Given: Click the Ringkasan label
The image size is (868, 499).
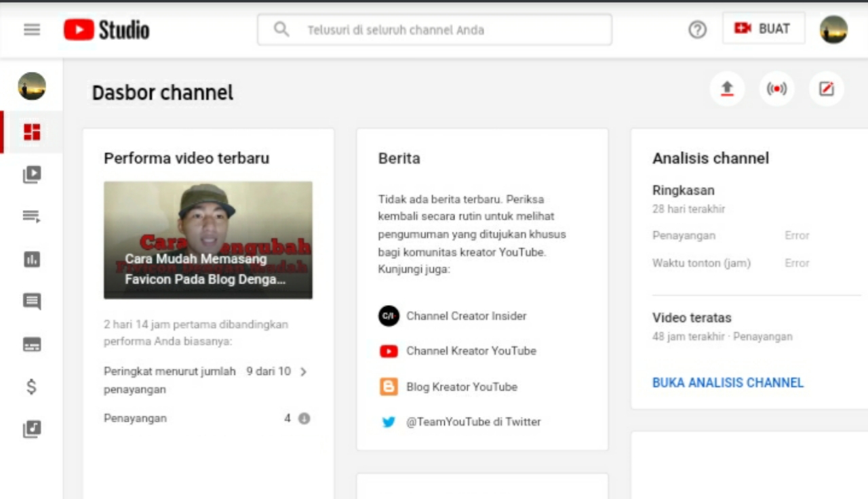Looking at the screenshot, I should click(684, 191).
